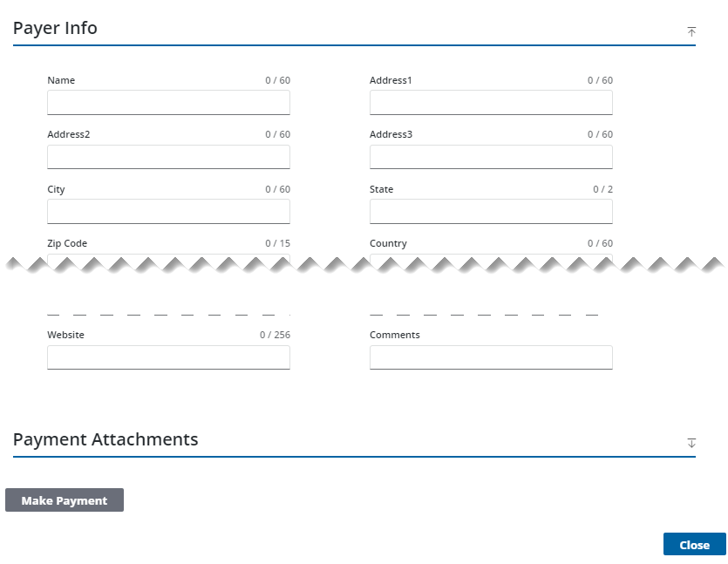Click the Website field label

65,335
